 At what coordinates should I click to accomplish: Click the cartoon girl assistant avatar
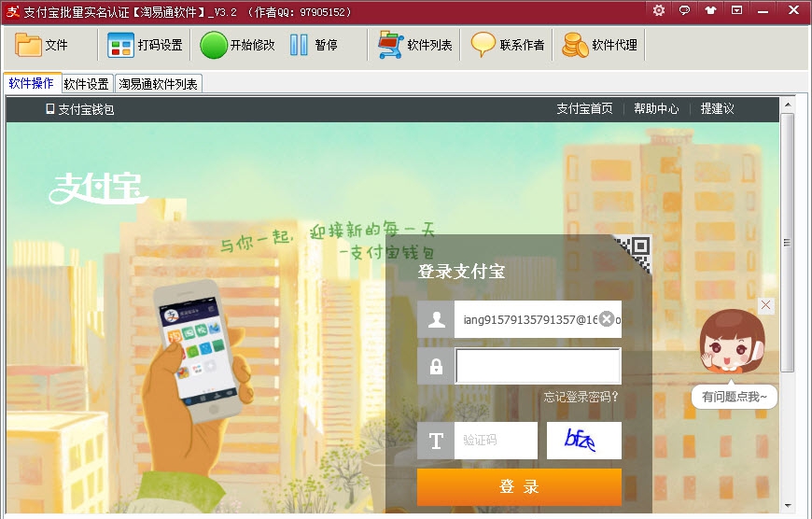(733, 342)
